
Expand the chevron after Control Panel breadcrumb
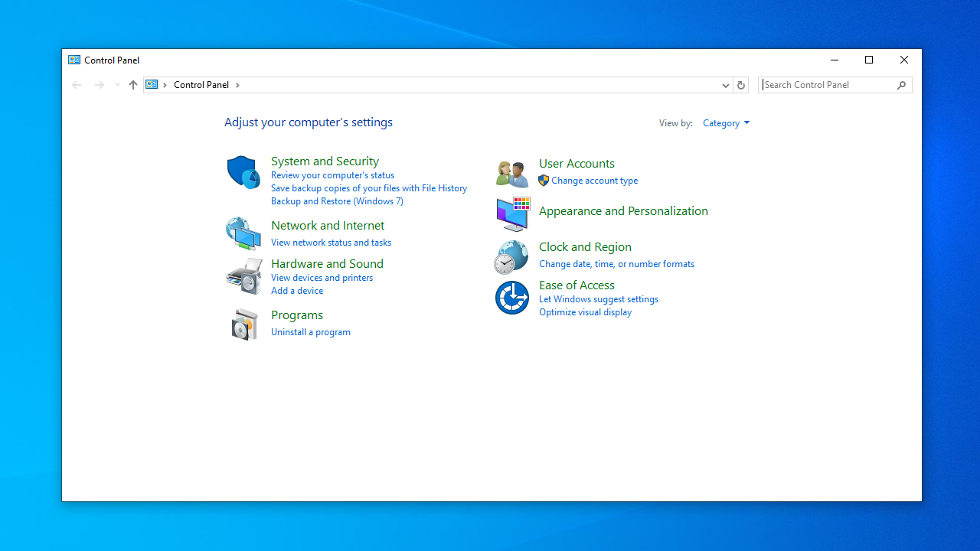[x=237, y=85]
